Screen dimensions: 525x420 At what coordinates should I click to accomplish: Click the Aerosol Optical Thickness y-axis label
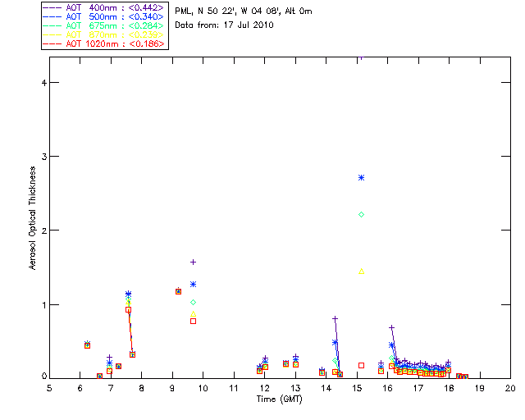pos(32,229)
